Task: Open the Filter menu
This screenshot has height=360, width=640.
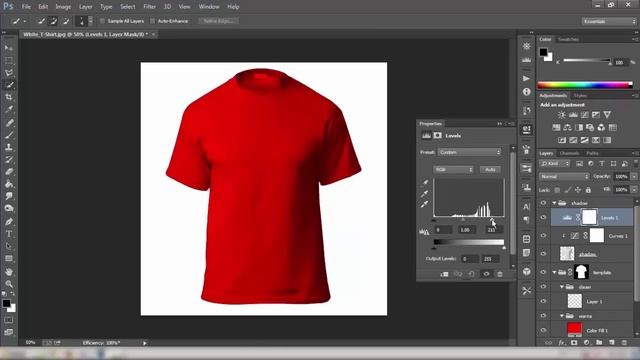Action: pos(149,7)
